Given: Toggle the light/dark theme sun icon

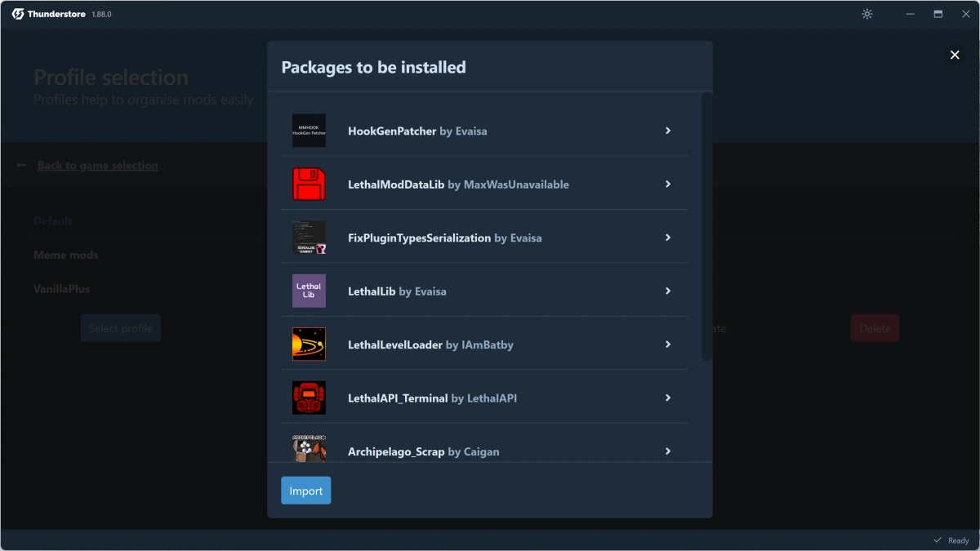Looking at the screenshot, I should click(x=867, y=14).
